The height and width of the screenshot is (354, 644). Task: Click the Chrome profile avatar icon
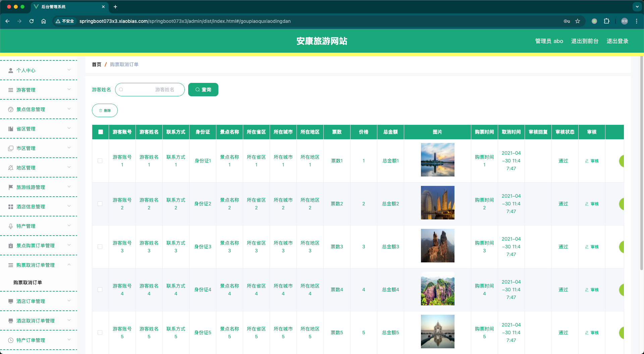[x=624, y=21]
